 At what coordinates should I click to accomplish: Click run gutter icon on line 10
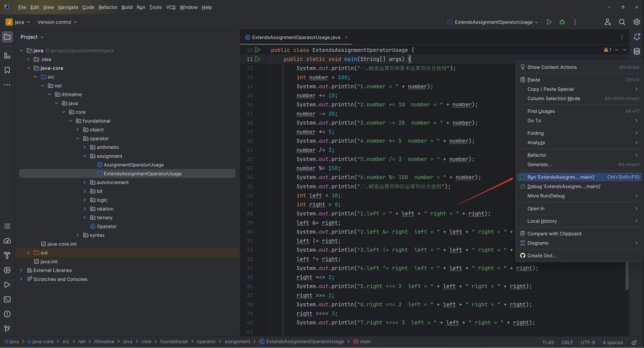257,50
